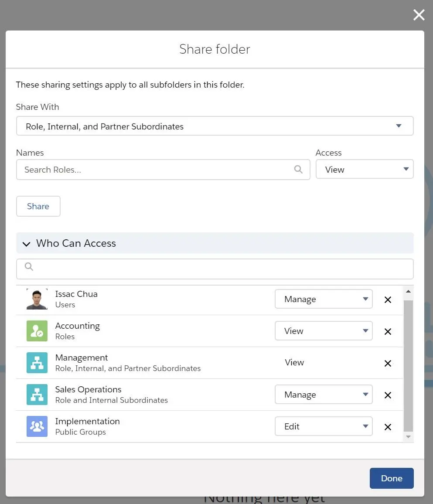Click the Sales Operations name label
This screenshot has height=504, width=433.
tap(88, 389)
